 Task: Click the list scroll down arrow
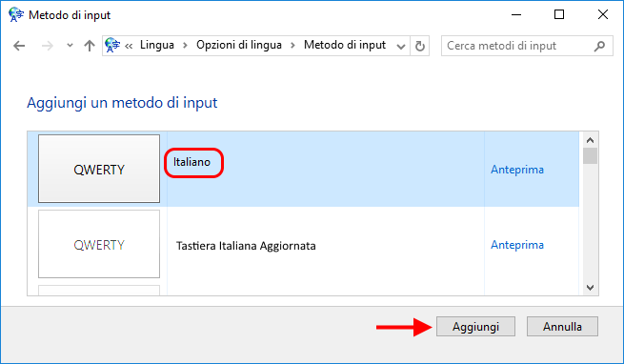point(590,287)
